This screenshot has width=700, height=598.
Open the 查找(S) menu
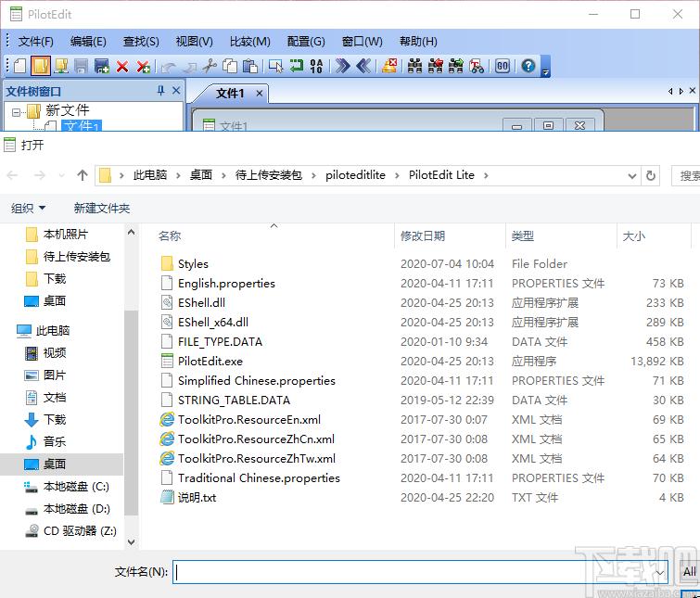[x=141, y=42]
